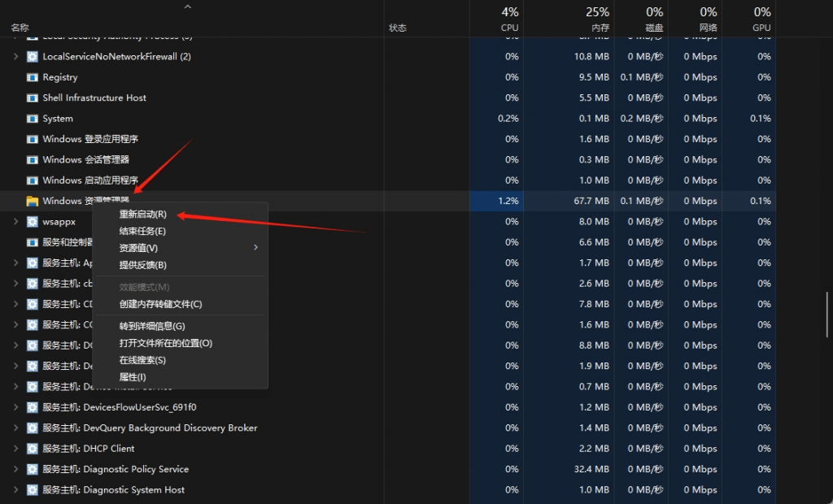Viewport: 833px width, 504px height.
Task: Click the gear icon for DevicesFlowUserSvc_691f0
Action: (x=33, y=407)
